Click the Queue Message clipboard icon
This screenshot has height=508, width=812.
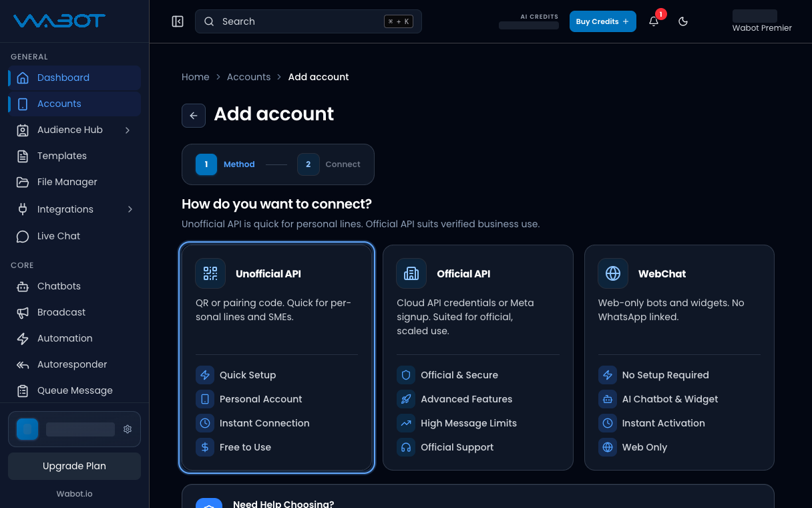(23, 390)
